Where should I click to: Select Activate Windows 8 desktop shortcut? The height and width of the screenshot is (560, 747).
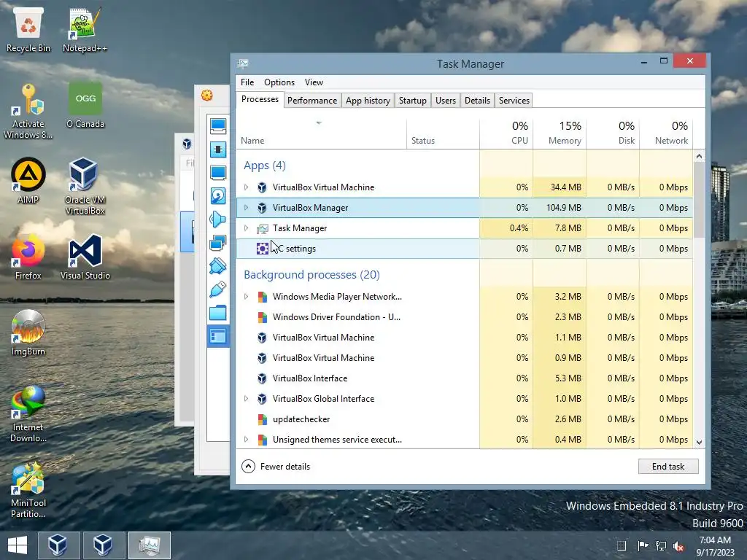tap(28, 112)
